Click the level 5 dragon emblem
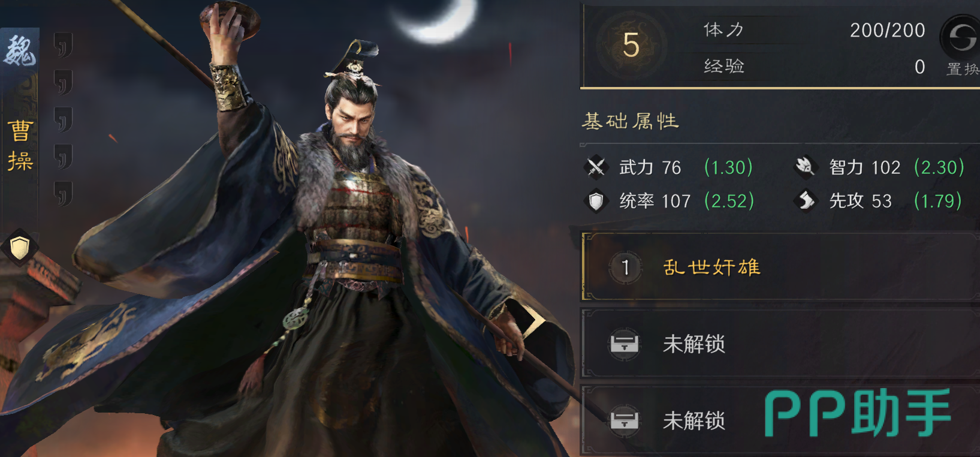Viewport: 980px width, 457px height. pyautogui.click(x=631, y=46)
